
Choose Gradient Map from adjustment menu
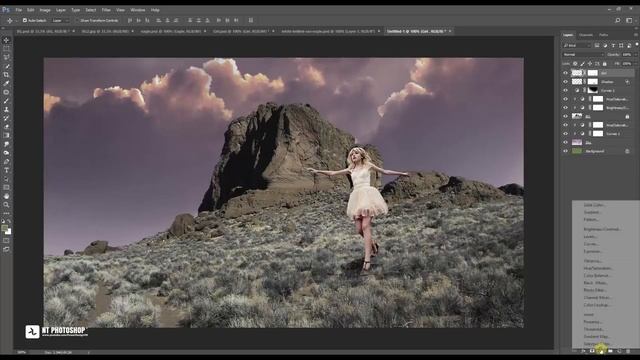point(597,337)
